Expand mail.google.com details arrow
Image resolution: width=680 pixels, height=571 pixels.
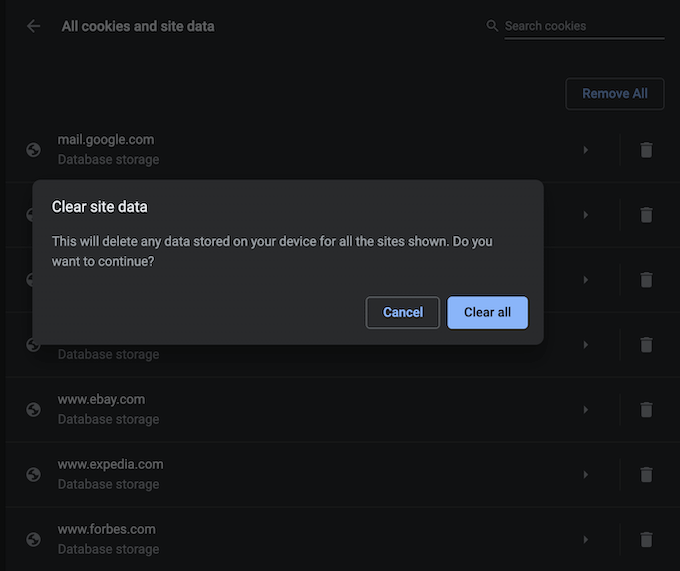(x=585, y=150)
